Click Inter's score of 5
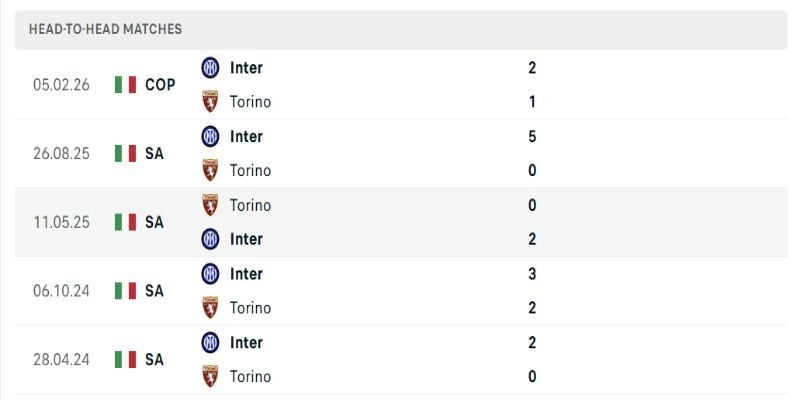The height and width of the screenshot is (400, 800). pos(532,136)
